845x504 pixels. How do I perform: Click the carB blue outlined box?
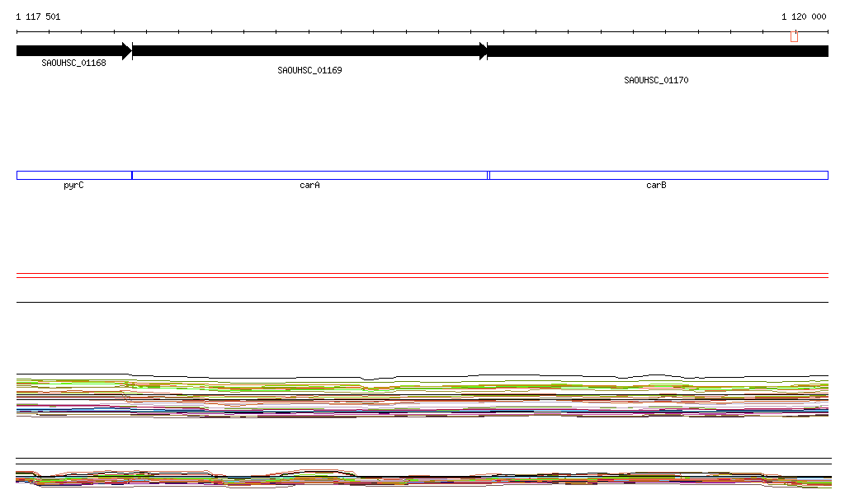[x=659, y=175]
